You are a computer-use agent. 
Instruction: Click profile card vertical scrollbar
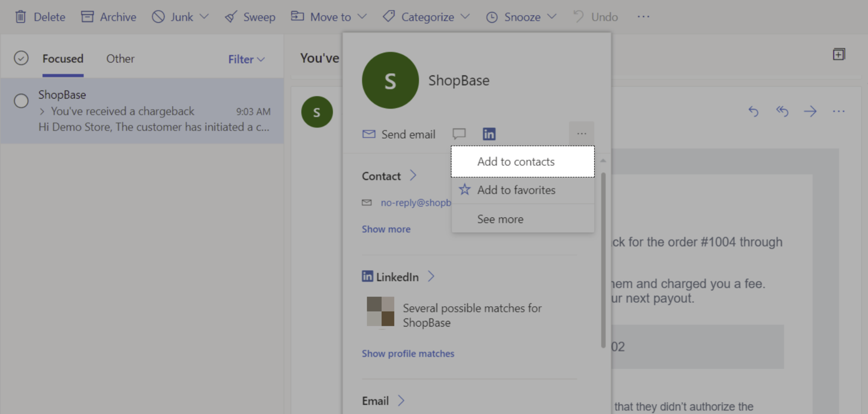[603, 260]
